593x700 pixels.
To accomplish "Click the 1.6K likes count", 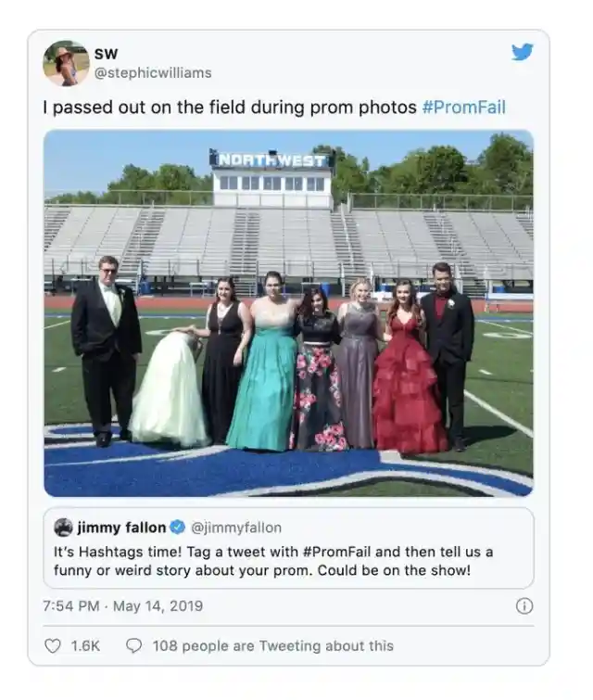I will pyautogui.click(x=85, y=646).
